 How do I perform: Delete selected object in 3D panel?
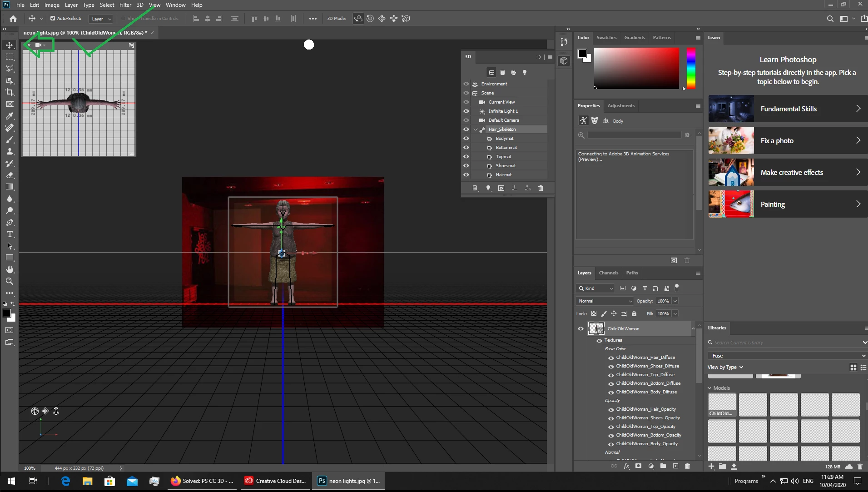click(541, 188)
